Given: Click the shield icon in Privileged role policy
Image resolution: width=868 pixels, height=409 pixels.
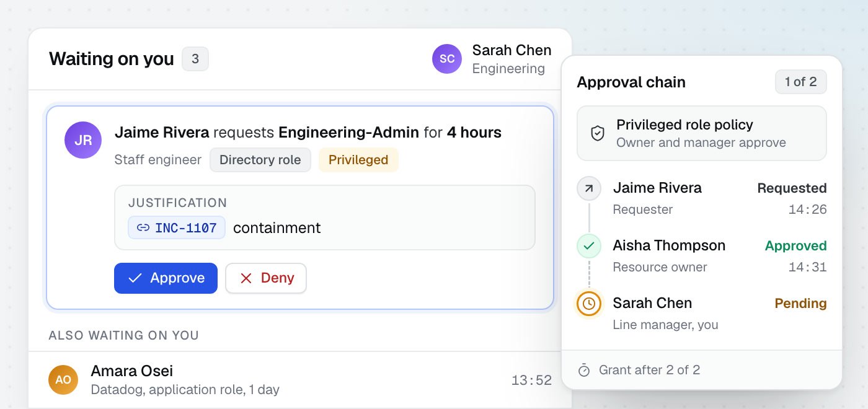Looking at the screenshot, I should pyautogui.click(x=598, y=133).
